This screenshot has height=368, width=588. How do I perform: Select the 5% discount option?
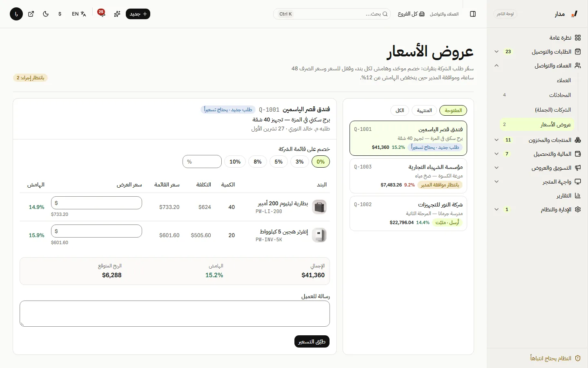278,162
